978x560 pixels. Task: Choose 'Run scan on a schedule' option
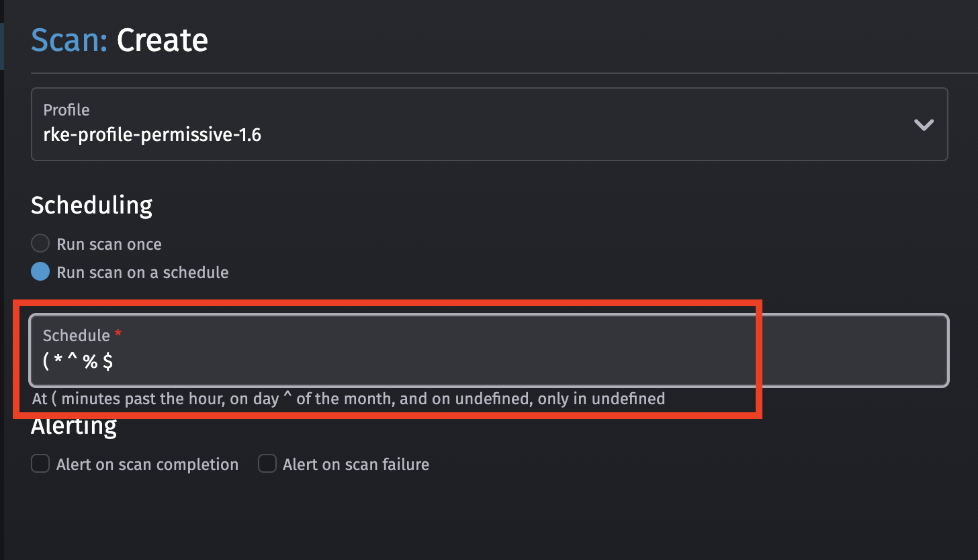(40, 271)
